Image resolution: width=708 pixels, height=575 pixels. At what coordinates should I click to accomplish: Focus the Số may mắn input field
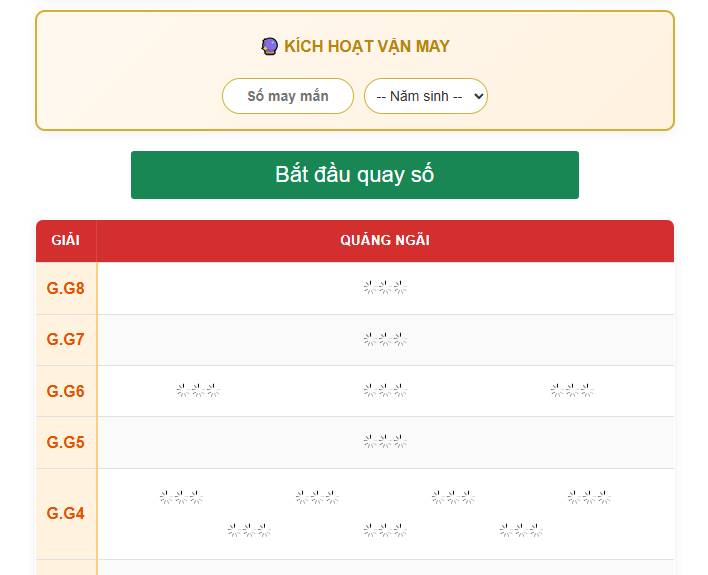point(288,96)
